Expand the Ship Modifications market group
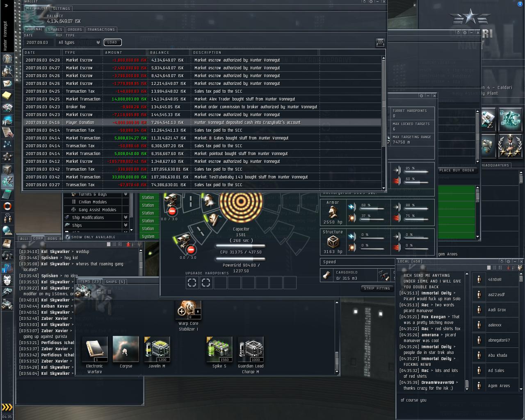525x420 pixels. pyautogui.click(x=97, y=217)
